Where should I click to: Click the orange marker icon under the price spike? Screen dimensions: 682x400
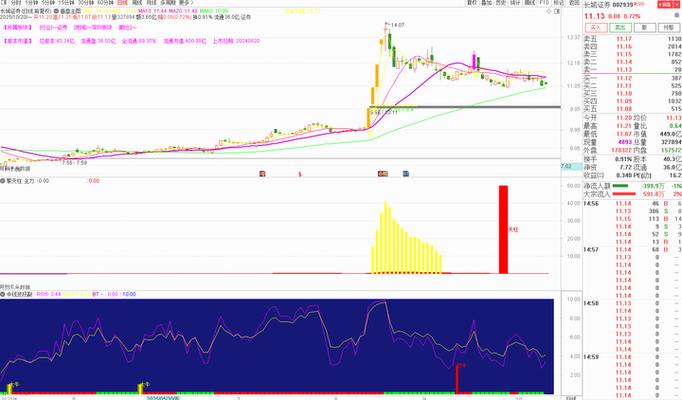383,173
